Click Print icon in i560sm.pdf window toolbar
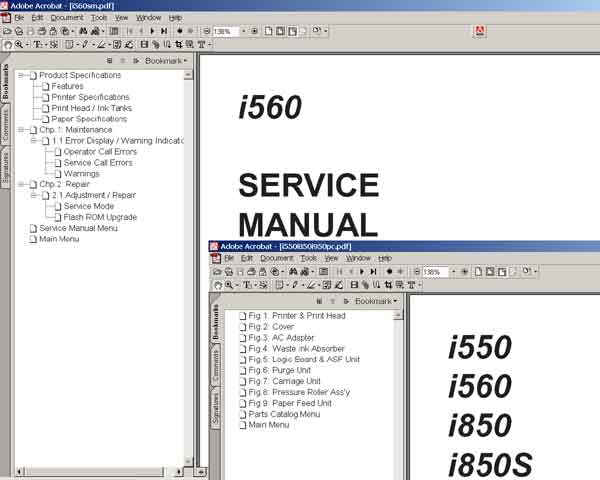The height and width of the screenshot is (480, 600). pyautogui.click(x=42, y=31)
